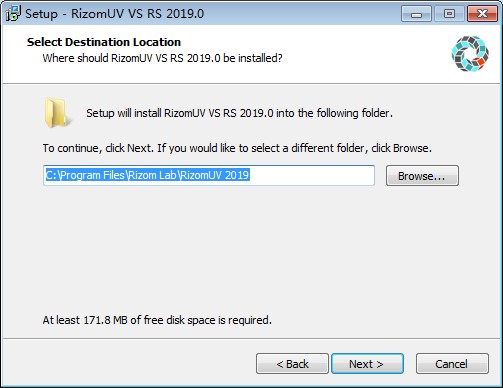Cancel the RizomUV installation
This screenshot has height=388, width=503.
pyautogui.click(x=452, y=364)
